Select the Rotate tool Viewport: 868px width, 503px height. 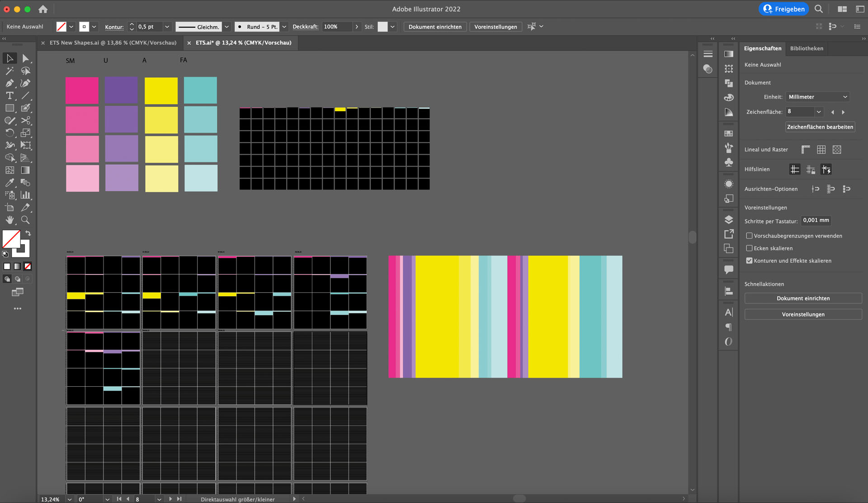(x=9, y=133)
